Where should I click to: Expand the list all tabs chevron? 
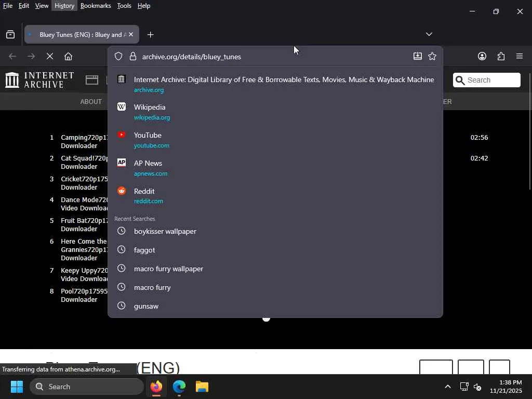(429, 34)
